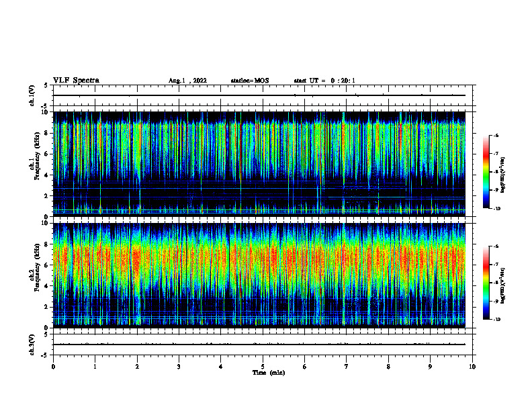Image resolution: width=532 pixels, height=411 pixels.
Task: Click the ch.1 color bar log(PSD) label
Action: [x=503, y=175]
